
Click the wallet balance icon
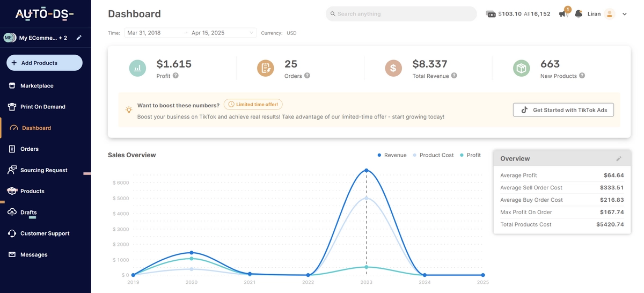491,14
